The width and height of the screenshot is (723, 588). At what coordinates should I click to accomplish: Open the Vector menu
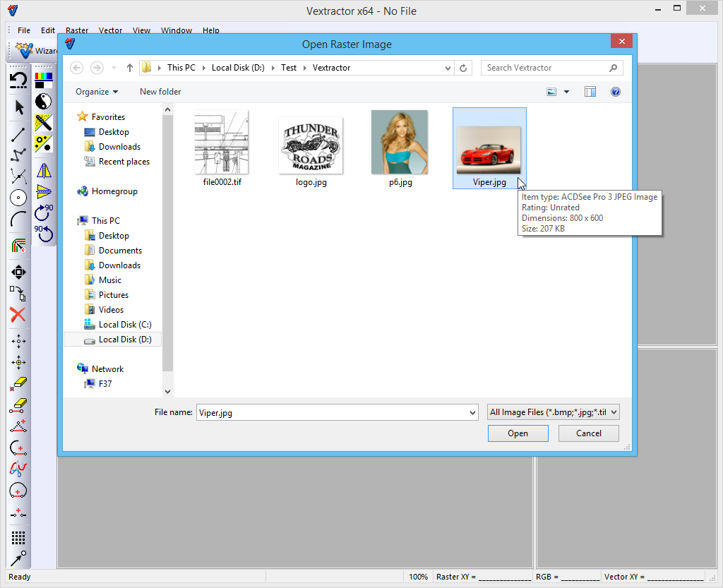coord(110,30)
